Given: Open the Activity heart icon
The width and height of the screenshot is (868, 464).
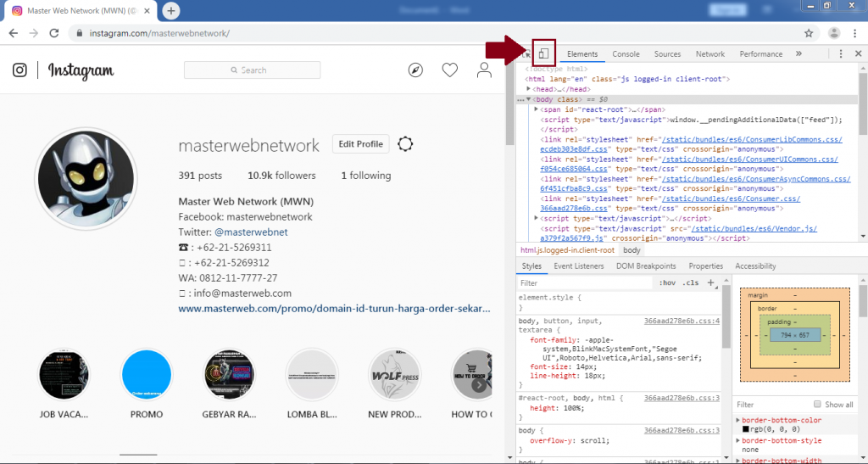Looking at the screenshot, I should 449,70.
